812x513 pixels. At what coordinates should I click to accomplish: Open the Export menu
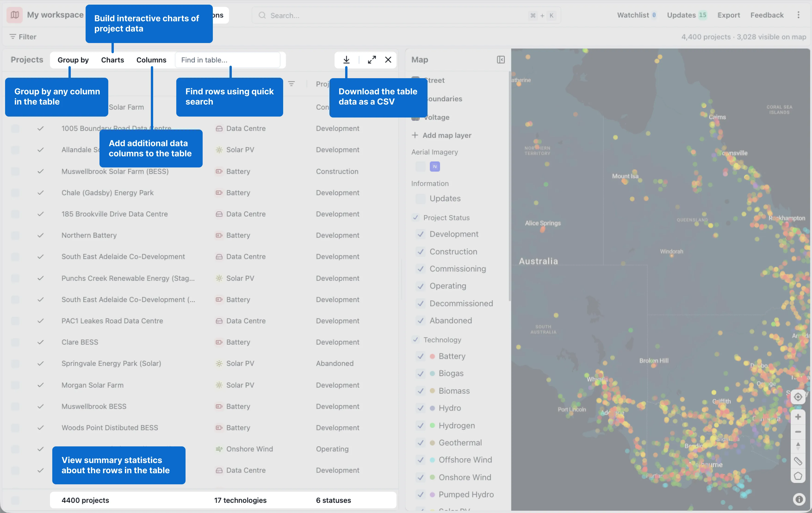[728, 15]
